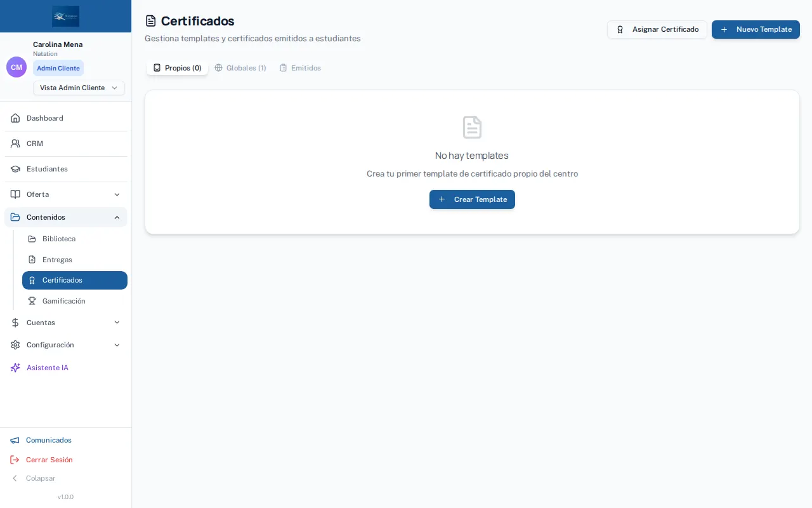Click the Comunicados megaphone icon
The width and height of the screenshot is (812, 508).
point(15,440)
